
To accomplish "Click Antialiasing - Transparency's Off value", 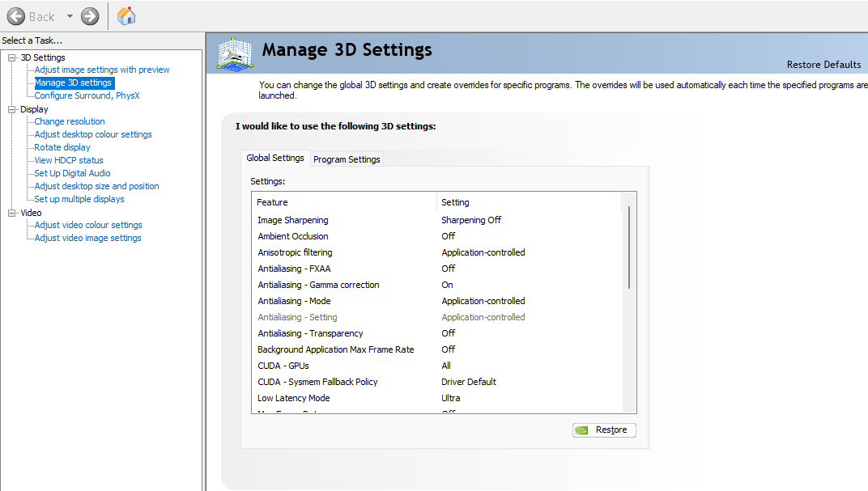I will [x=449, y=333].
